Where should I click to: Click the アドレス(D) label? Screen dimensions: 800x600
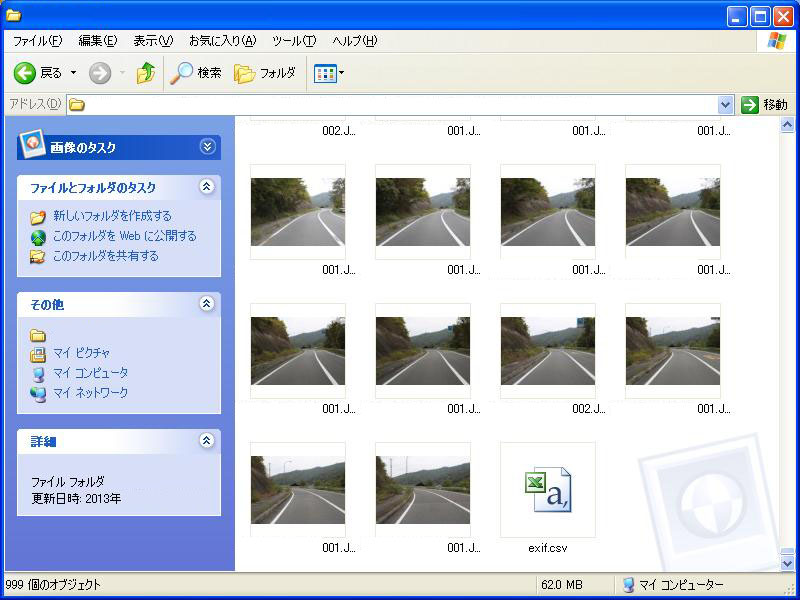(35, 105)
